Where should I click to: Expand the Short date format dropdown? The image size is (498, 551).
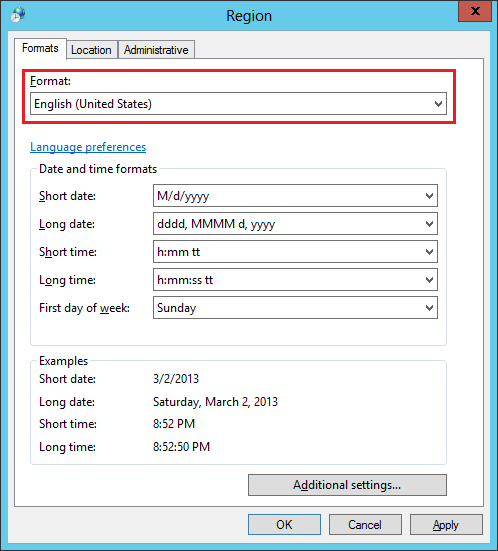(295, 195)
